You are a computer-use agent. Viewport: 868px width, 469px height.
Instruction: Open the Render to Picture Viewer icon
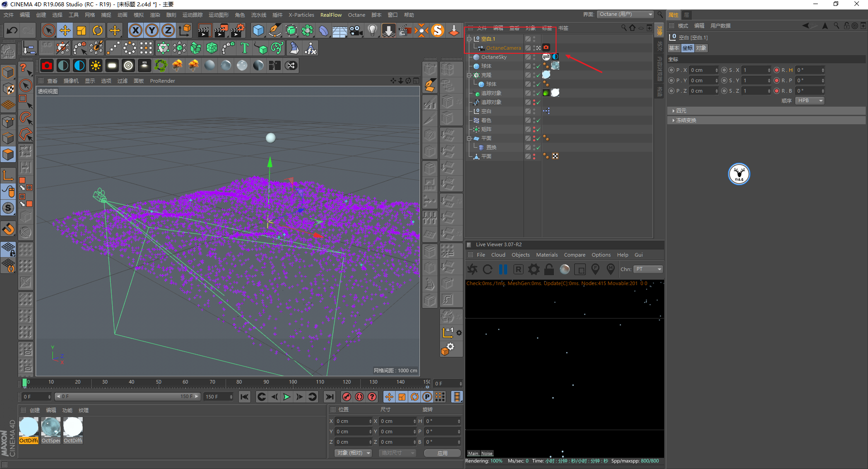tap(221, 31)
